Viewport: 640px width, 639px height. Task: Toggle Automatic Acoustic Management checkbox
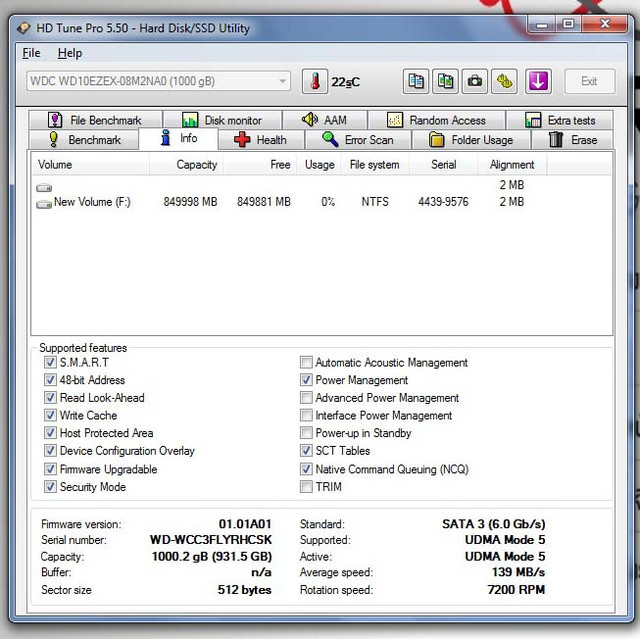tap(306, 362)
